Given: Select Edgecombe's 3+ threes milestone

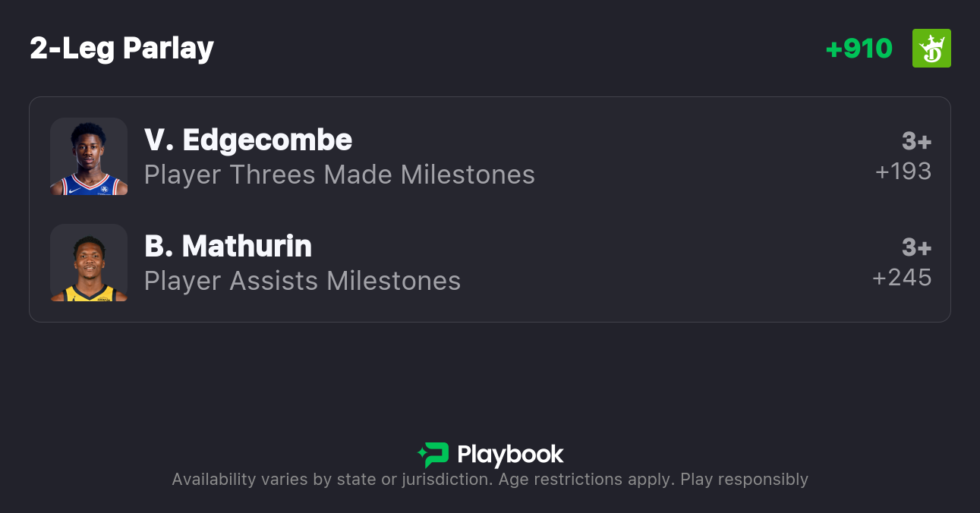Looking at the screenshot, I should click(916, 141).
